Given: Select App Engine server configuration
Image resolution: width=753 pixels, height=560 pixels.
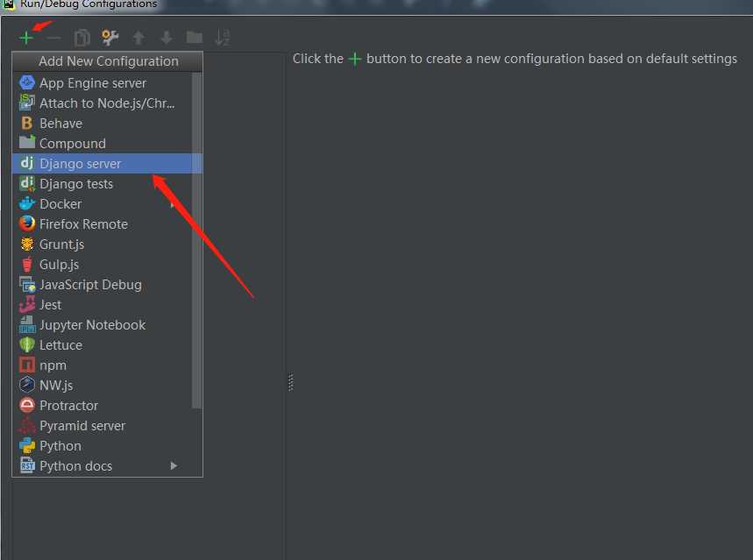Looking at the screenshot, I should pyautogui.click(x=103, y=82).
